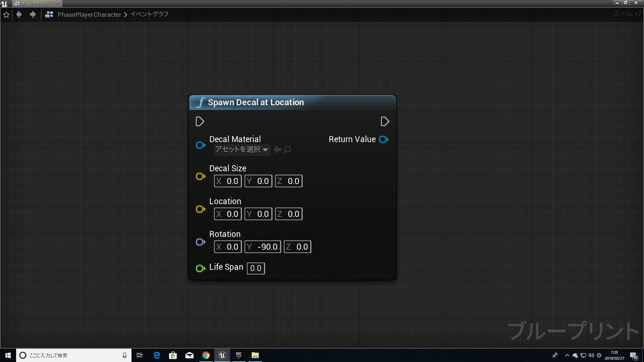This screenshot has height=362, width=644.
Task: Go forward with the right arrow button
Action: coord(33,14)
